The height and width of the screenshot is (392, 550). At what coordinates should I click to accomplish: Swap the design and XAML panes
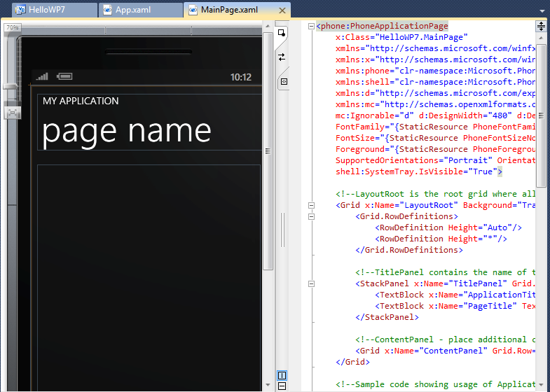tap(282, 57)
